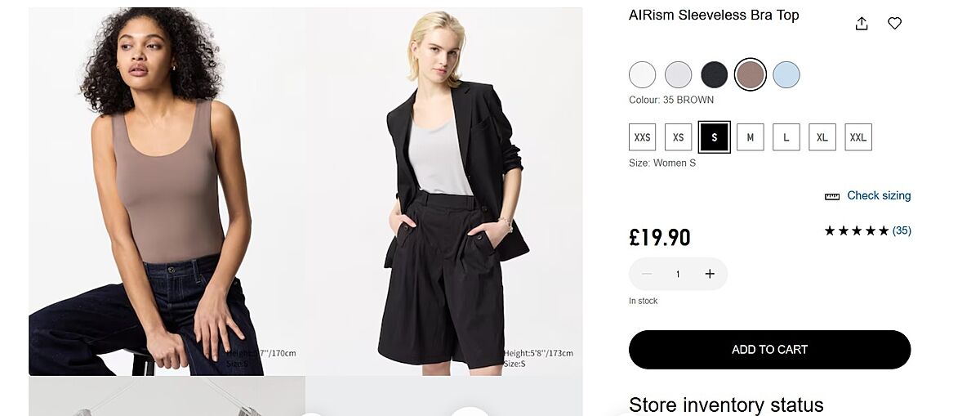The image size is (980, 416).
Task: Open the model photo wearing brown top
Action: [167, 191]
